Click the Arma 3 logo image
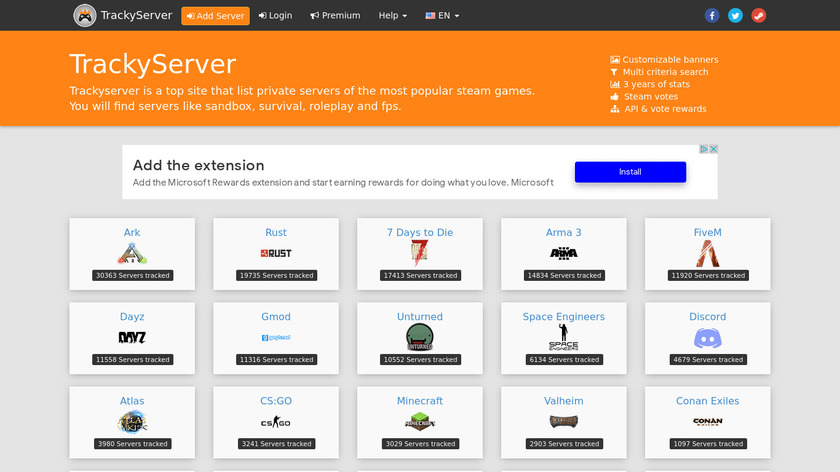840x472 pixels. tap(564, 253)
